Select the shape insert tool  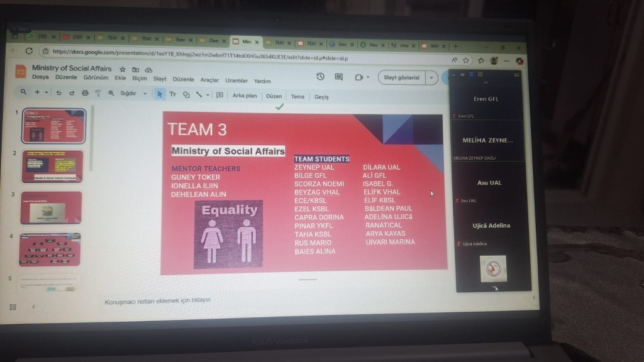186,95
